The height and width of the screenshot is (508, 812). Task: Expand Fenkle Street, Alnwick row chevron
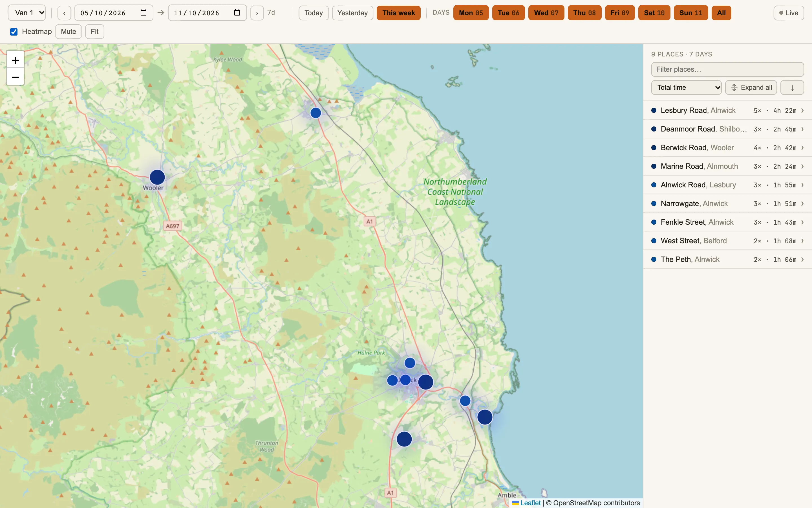(x=802, y=222)
